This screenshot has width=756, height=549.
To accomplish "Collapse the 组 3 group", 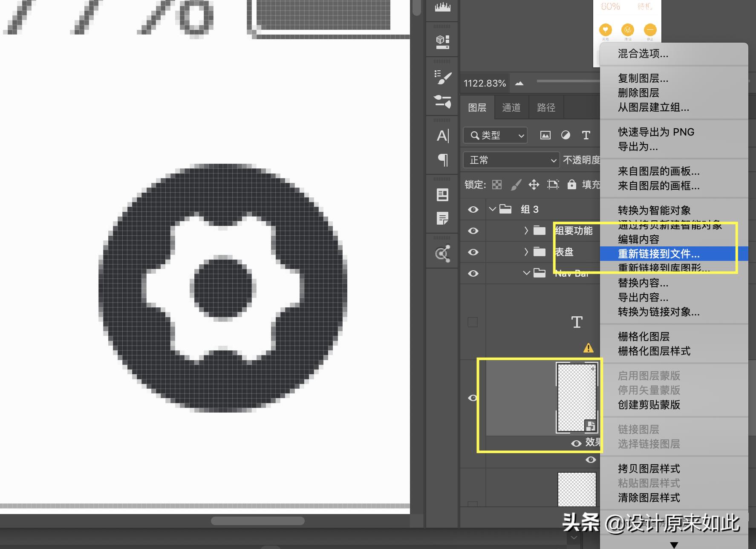I will 493,209.
